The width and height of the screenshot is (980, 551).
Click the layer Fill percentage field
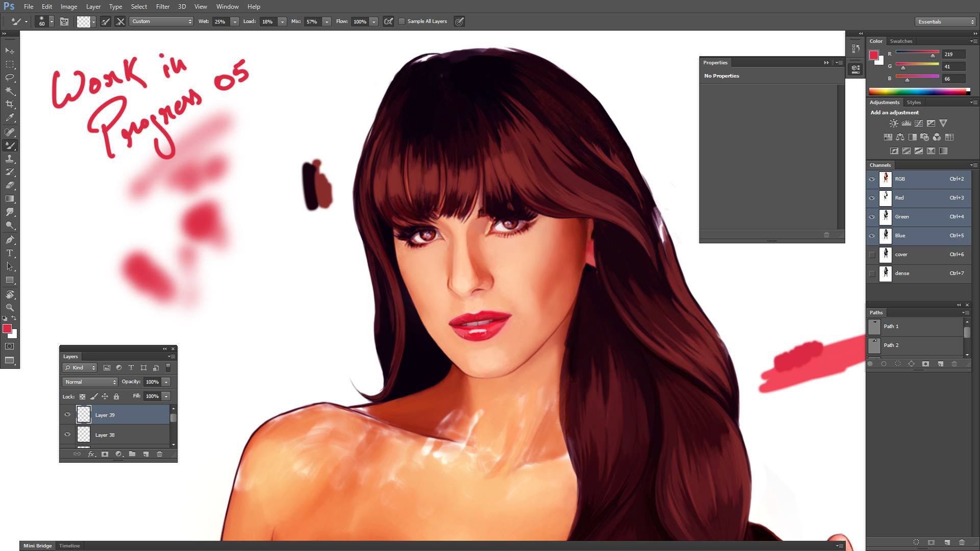coord(152,396)
